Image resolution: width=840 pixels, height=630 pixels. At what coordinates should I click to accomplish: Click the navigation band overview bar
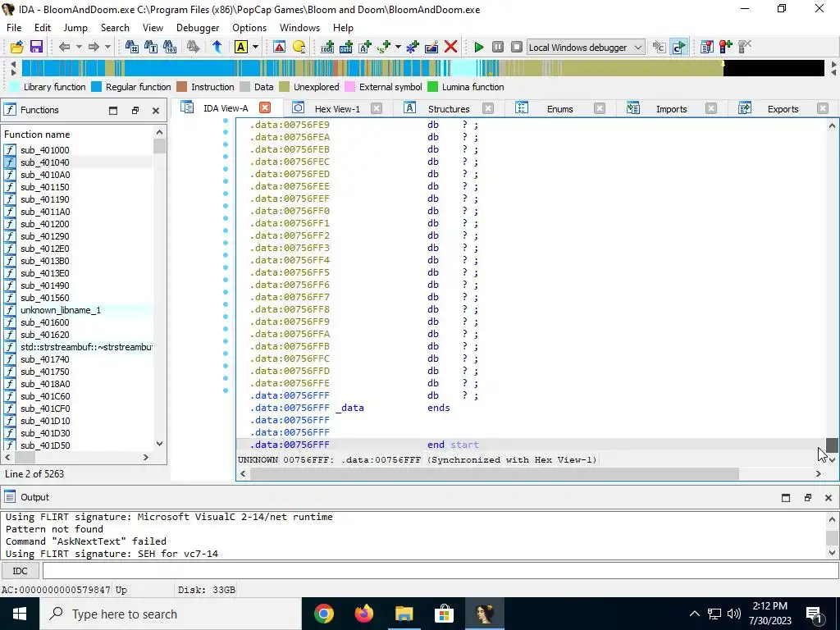tap(422, 68)
